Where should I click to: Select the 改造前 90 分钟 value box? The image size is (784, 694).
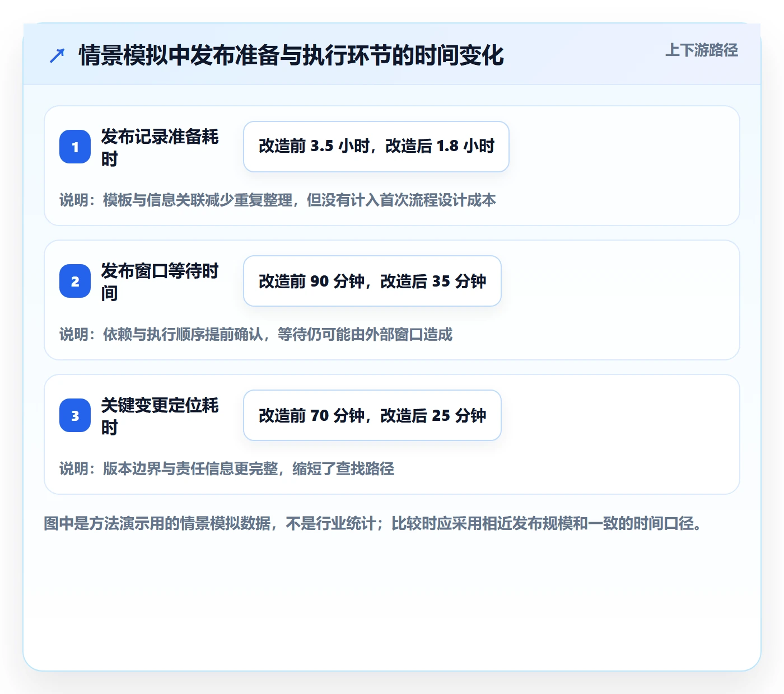pyautogui.click(x=372, y=281)
